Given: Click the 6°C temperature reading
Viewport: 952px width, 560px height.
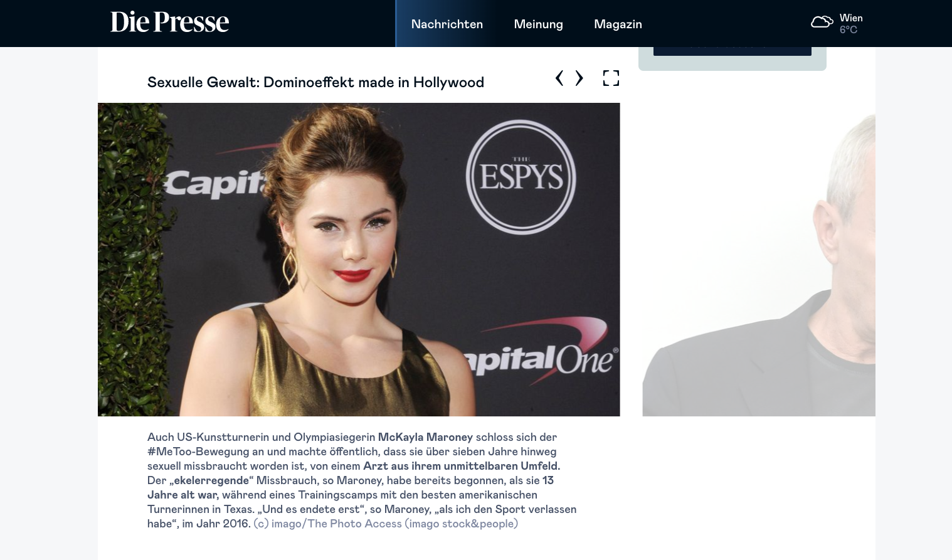Looking at the screenshot, I should [x=848, y=29].
